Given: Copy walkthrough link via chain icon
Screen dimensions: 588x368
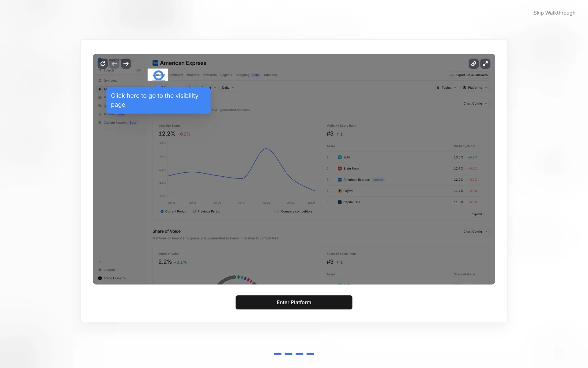Looking at the screenshot, I should 473,64.
